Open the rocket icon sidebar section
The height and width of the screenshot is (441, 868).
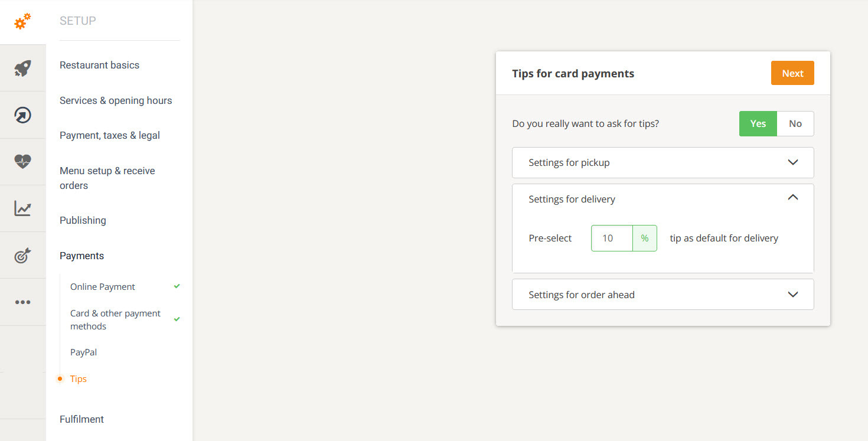pos(22,68)
